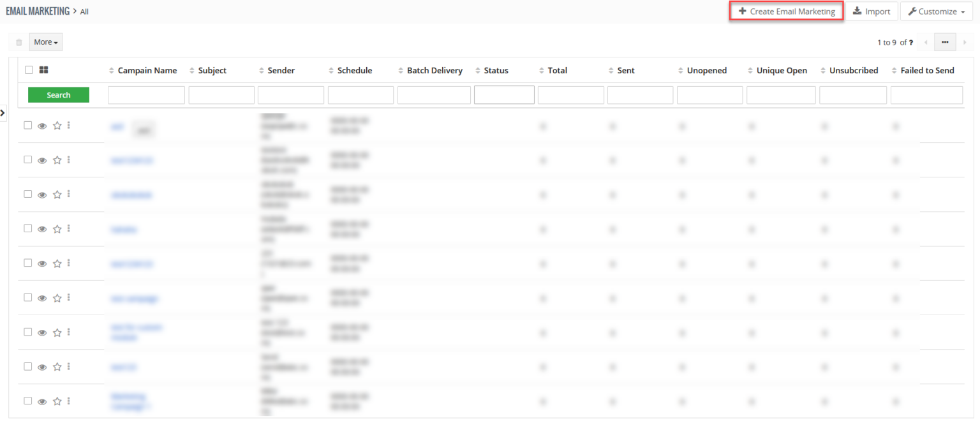Click the Create Email Marketing button
This screenshot has height=423, width=980.
point(786,11)
